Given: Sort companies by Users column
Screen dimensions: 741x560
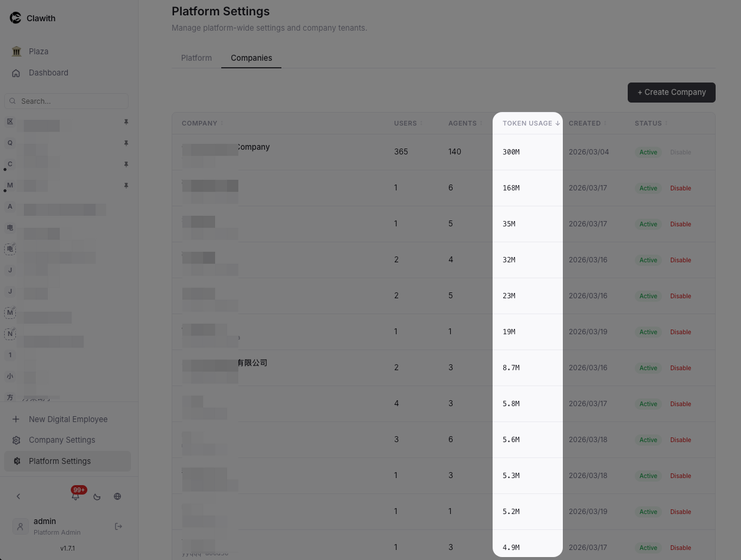Looking at the screenshot, I should pos(407,123).
